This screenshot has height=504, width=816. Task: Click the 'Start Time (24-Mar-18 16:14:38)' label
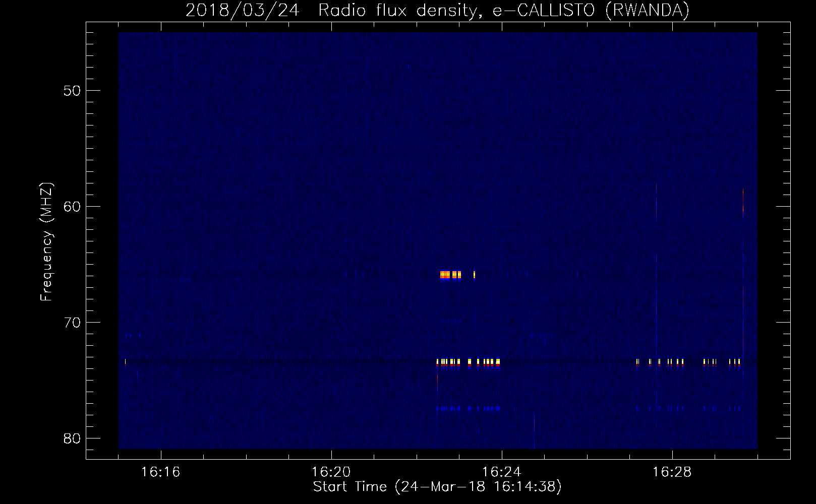pyautogui.click(x=437, y=487)
